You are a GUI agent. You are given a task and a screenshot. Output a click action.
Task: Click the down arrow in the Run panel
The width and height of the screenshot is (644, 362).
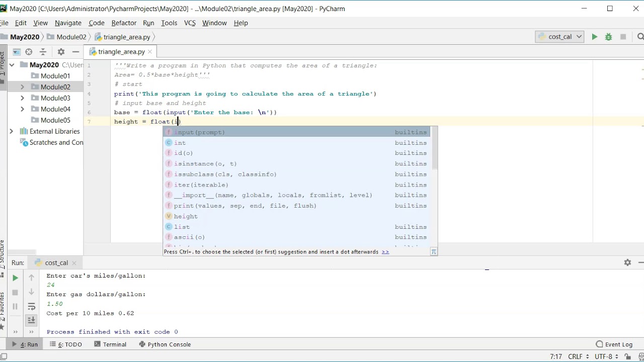click(x=31, y=292)
